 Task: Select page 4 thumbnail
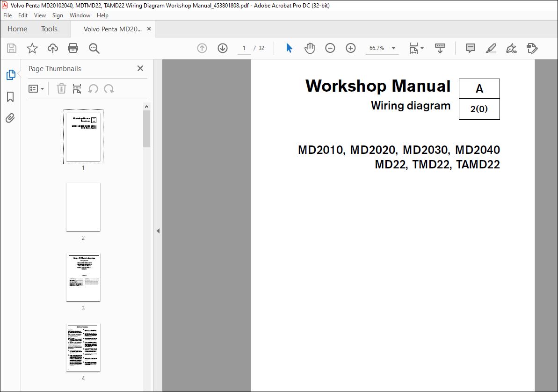pyautogui.click(x=83, y=348)
